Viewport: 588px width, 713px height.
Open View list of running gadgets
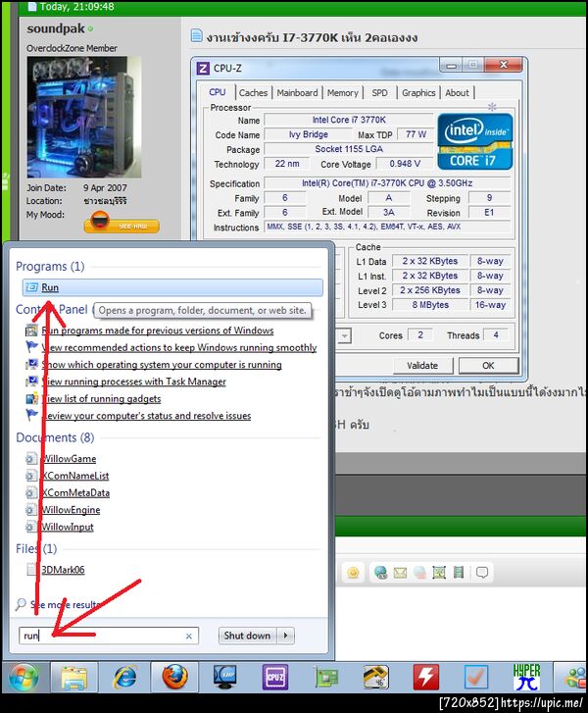[101, 399]
